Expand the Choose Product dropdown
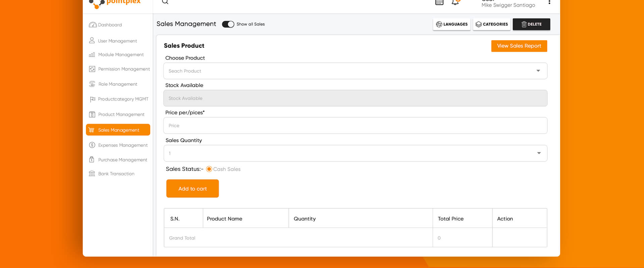The width and height of the screenshot is (644, 268). point(538,71)
